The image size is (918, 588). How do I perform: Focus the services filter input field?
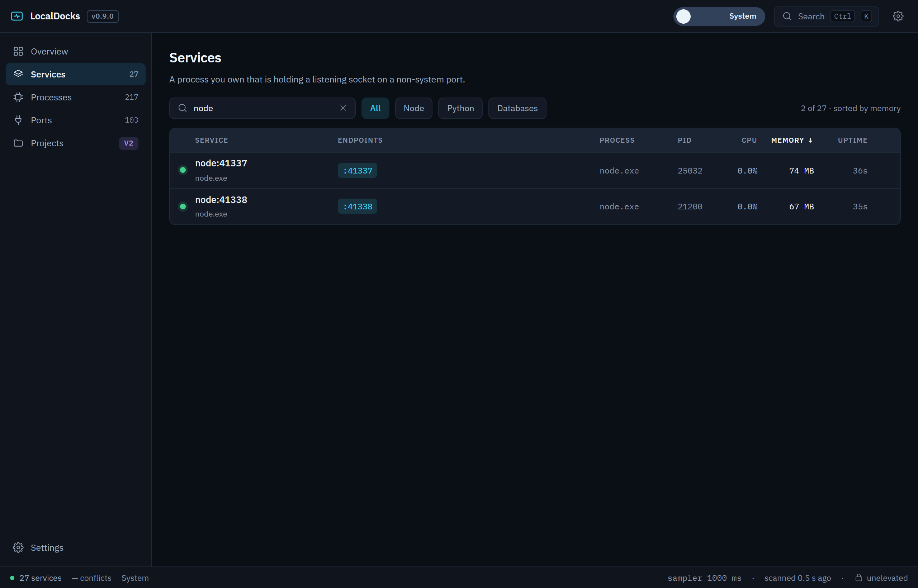(262, 108)
